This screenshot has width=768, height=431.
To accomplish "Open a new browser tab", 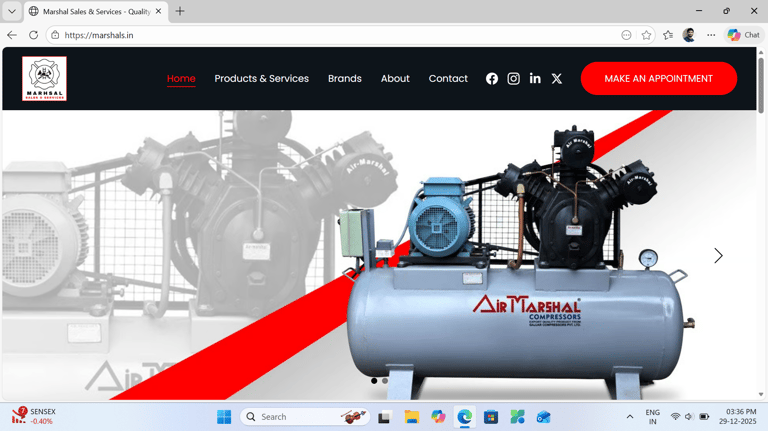I will pos(180,11).
